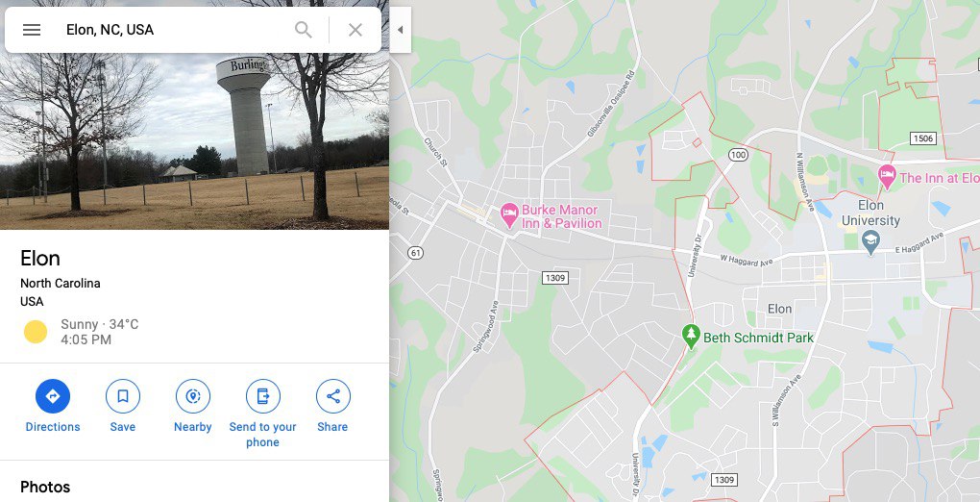This screenshot has height=502, width=980.
Task: Collapse the side panel with the arrow
Action: [x=400, y=30]
